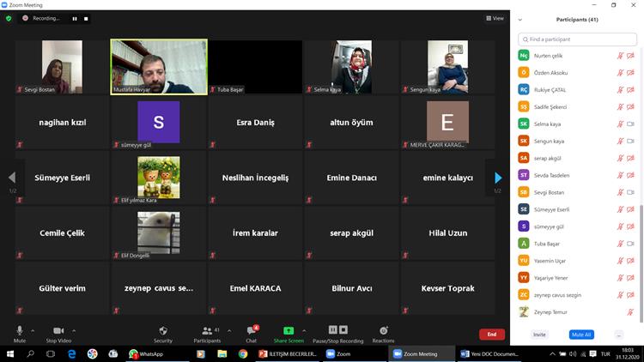Select Mustafa Havyar video tile

[159, 67]
